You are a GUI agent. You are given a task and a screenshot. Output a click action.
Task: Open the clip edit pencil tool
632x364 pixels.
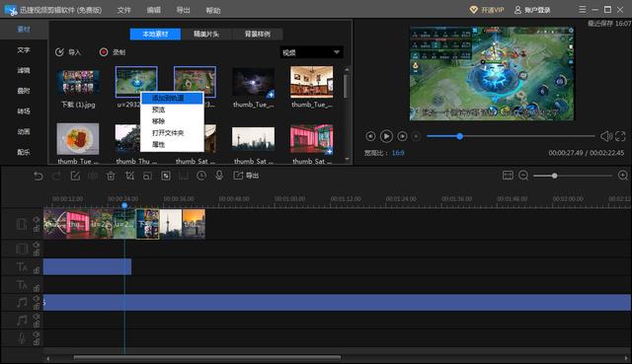pyautogui.click(x=75, y=176)
